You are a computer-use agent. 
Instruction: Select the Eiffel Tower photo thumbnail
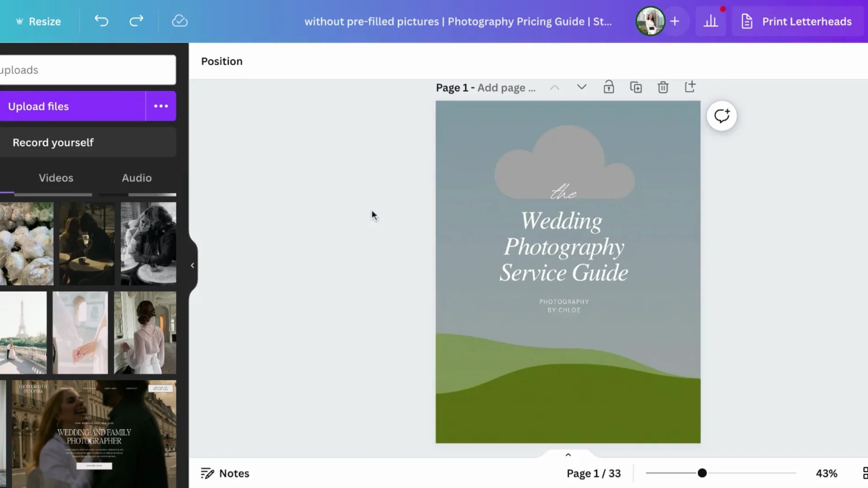click(23, 333)
